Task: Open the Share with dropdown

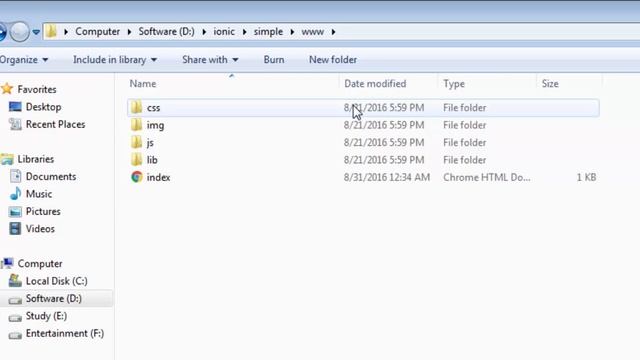Action: 210,60
